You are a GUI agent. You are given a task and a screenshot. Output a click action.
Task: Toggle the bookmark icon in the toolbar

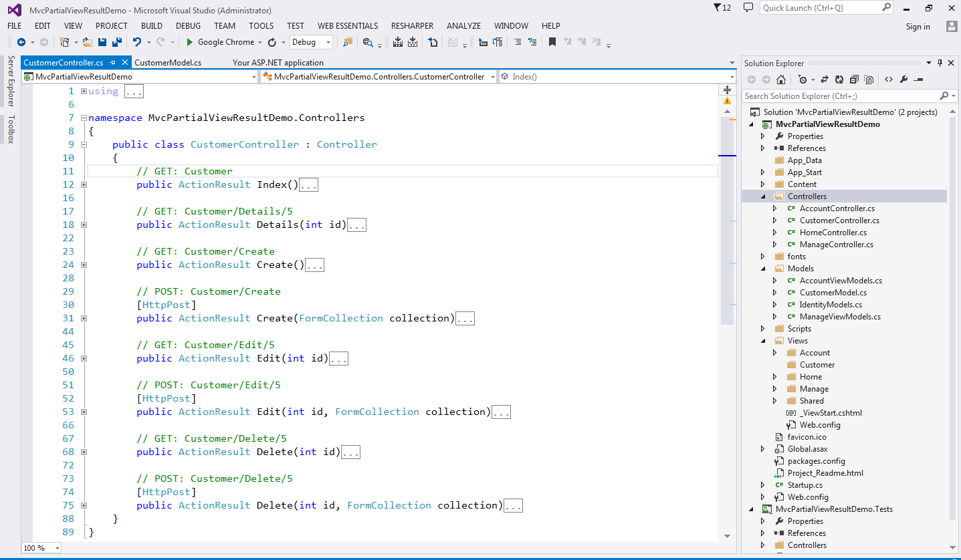coord(552,42)
